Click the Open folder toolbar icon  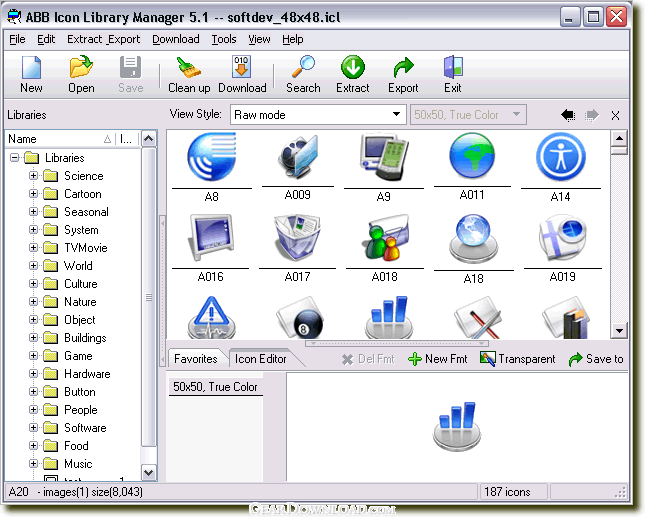click(81, 68)
